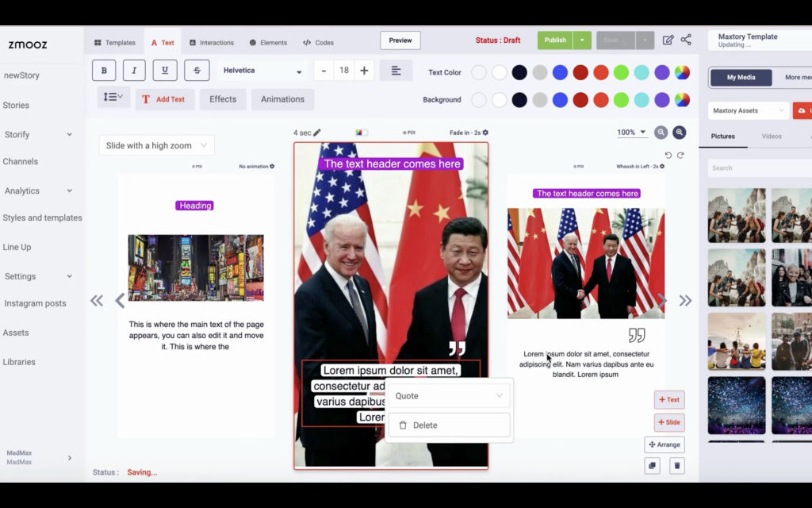Image resolution: width=812 pixels, height=508 pixels.
Task: Click the zoom out magnifier
Action: (x=661, y=133)
